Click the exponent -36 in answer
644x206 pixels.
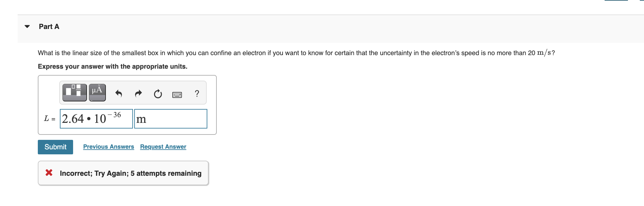[x=114, y=115]
